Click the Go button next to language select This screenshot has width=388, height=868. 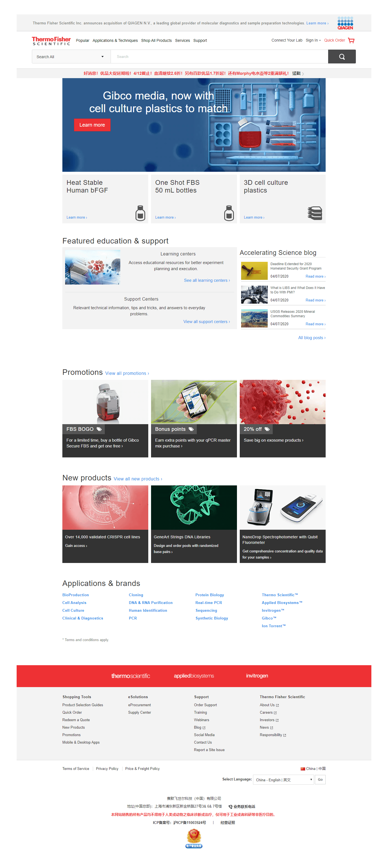coord(320,779)
